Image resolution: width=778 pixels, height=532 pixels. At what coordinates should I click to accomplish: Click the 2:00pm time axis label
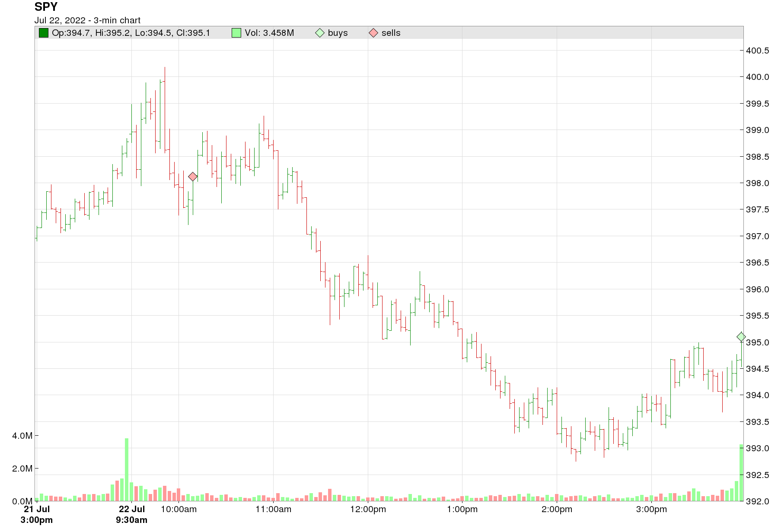click(x=557, y=510)
